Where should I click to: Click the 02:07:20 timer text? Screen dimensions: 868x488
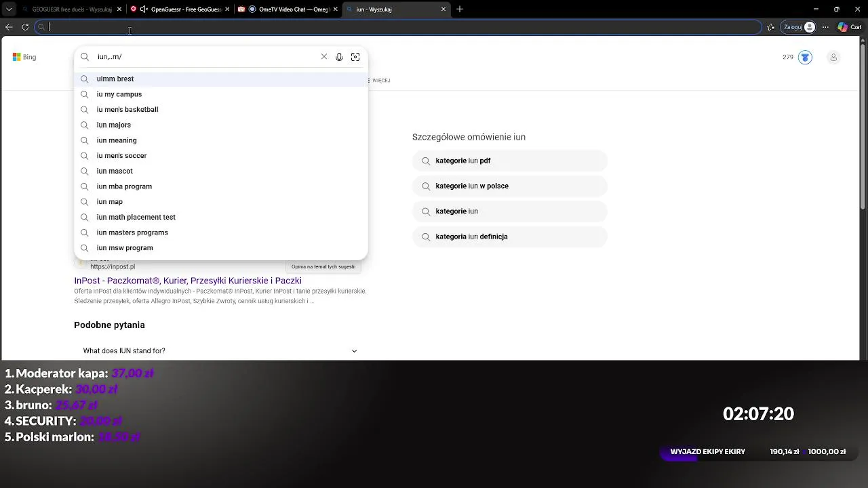coord(758,414)
